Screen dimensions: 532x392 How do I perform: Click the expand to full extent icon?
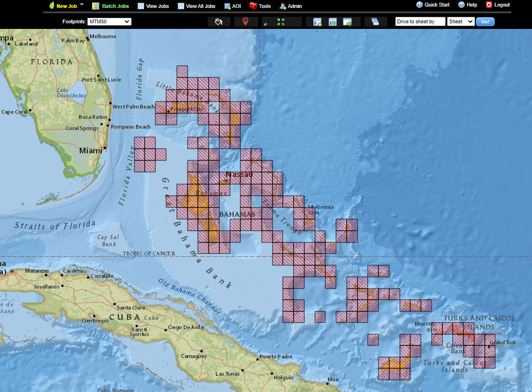coord(281,21)
